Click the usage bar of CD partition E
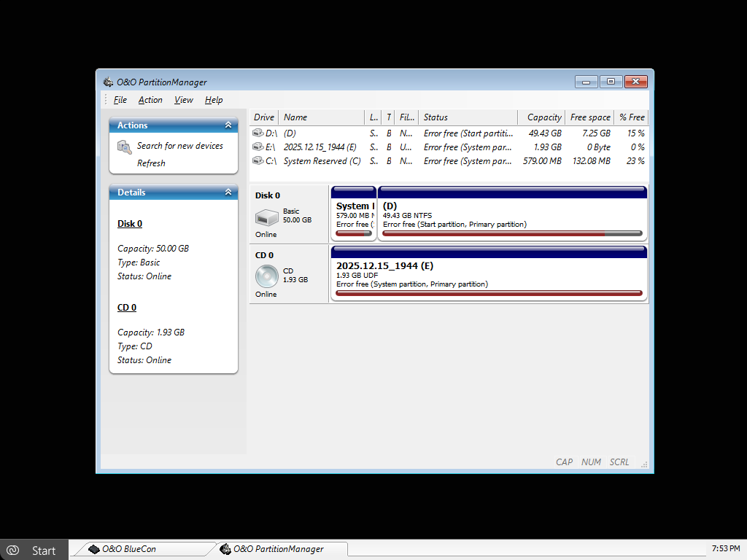 tap(489, 293)
